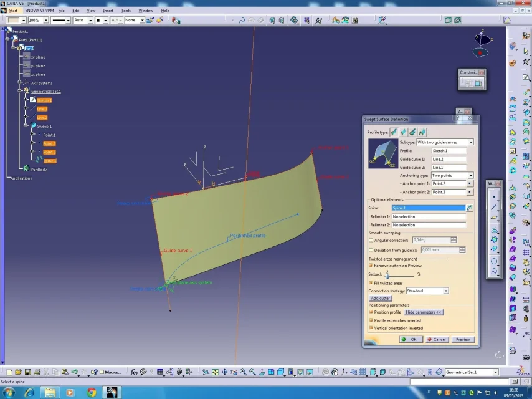This screenshot has height=399, width=532.
Task: Open the Subtype dropdown
Action: pyautogui.click(x=470, y=142)
